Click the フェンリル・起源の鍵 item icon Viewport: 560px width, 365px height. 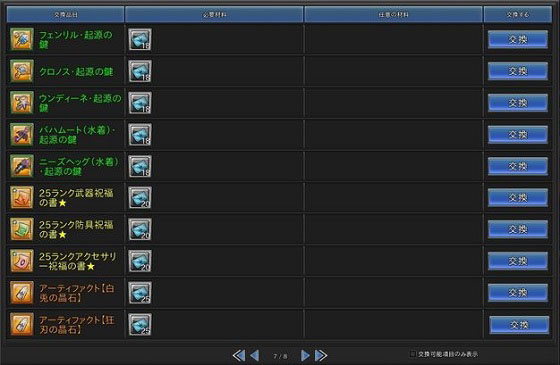click(x=22, y=39)
